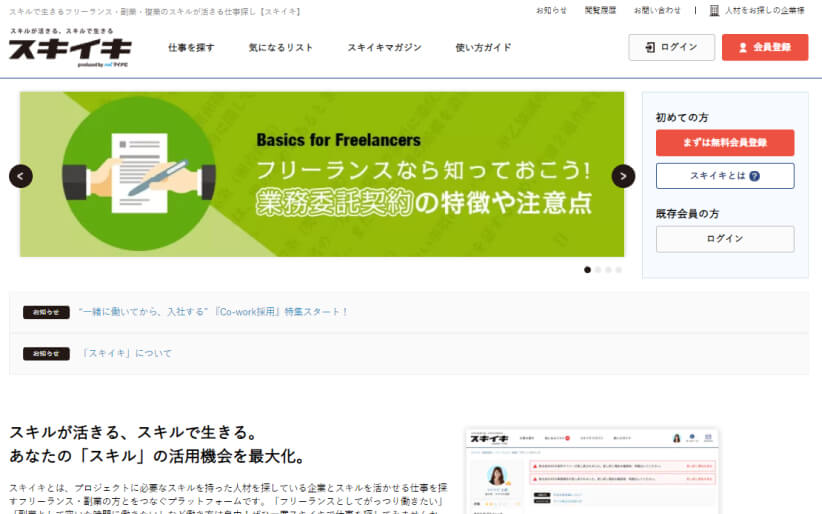Image resolution: width=822 pixels, height=514 pixels.
Task: Click the sidebar ログイン button for existing members
Action: 724,239
